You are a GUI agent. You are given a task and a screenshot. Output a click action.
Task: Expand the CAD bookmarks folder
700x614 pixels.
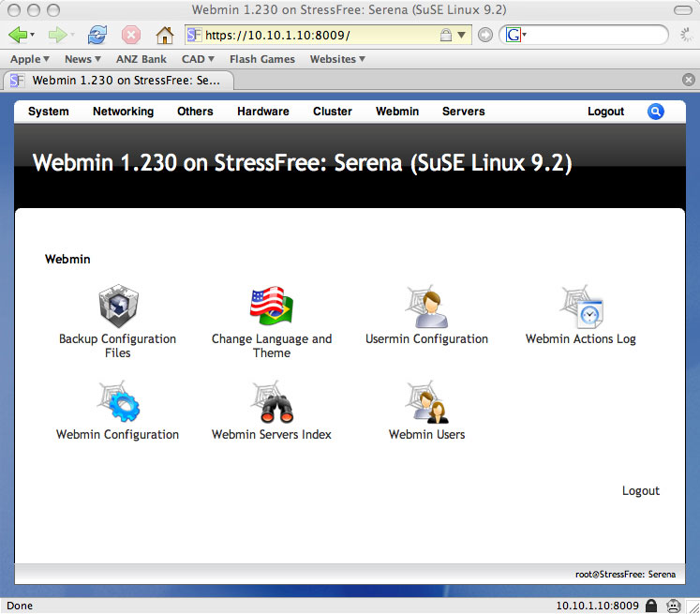click(x=198, y=59)
